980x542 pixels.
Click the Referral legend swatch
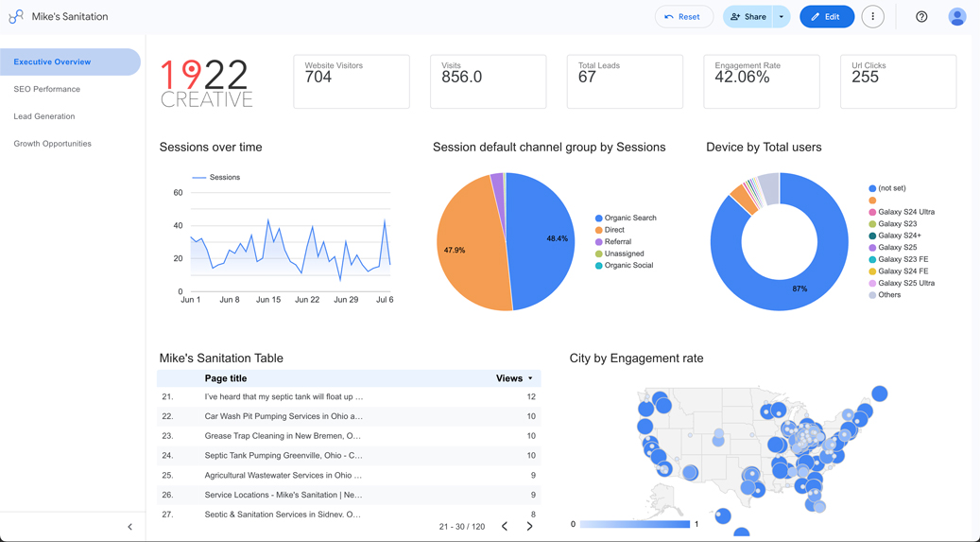[x=599, y=241]
